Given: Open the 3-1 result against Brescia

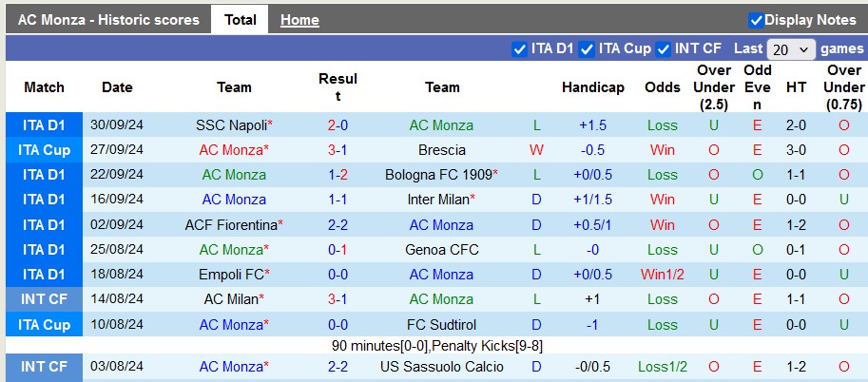Looking at the screenshot, I should 338,150.
